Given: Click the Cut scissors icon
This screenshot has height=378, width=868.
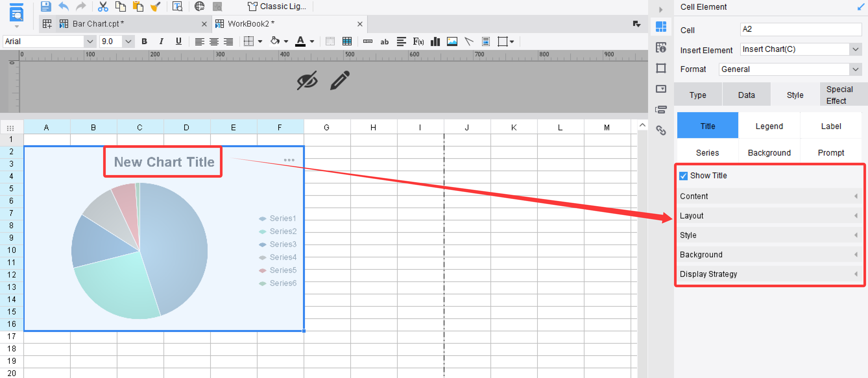Looking at the screenshot, I should click(x=103, y=6).
